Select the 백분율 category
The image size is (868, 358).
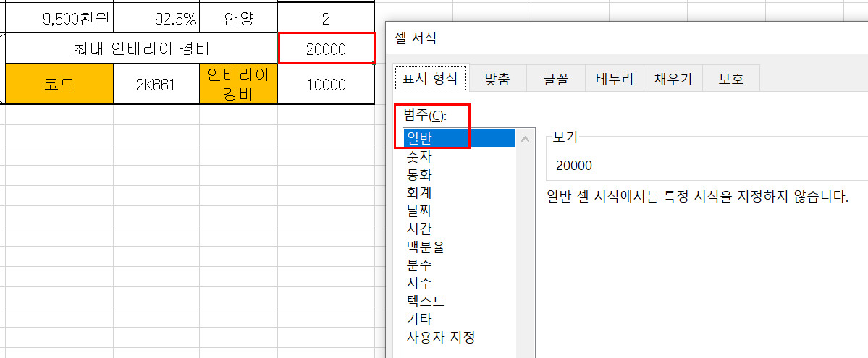tap(460, 247)
